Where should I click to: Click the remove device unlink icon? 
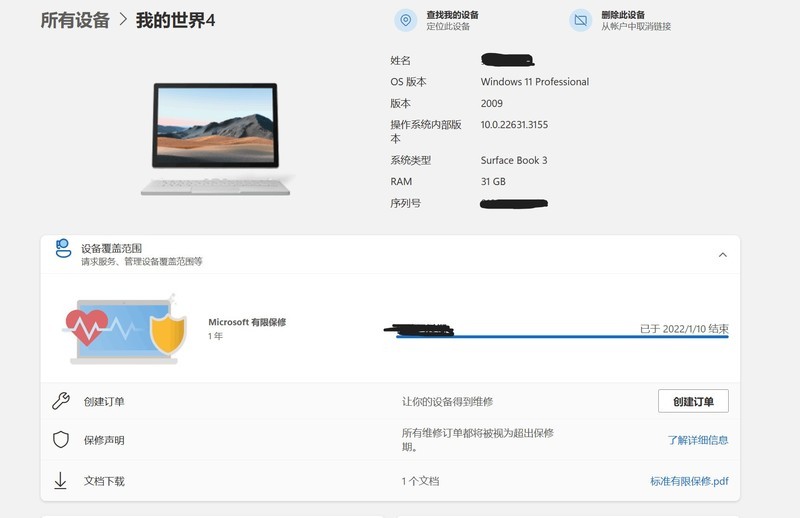581,20
